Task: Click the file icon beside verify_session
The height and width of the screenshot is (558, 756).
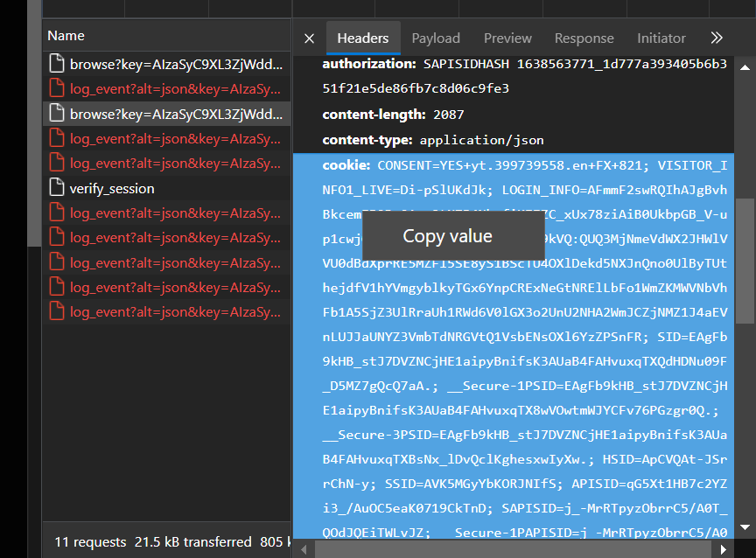Action: (57, 188)
